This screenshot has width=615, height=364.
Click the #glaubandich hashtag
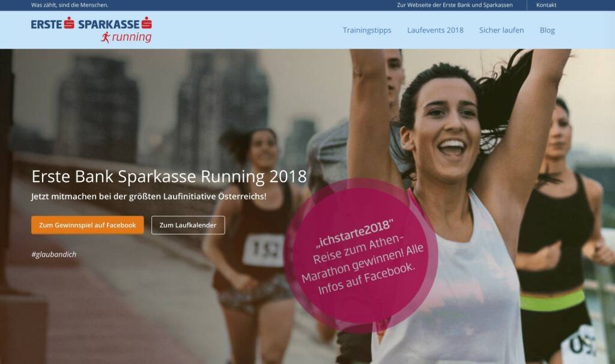coord(53,254)
